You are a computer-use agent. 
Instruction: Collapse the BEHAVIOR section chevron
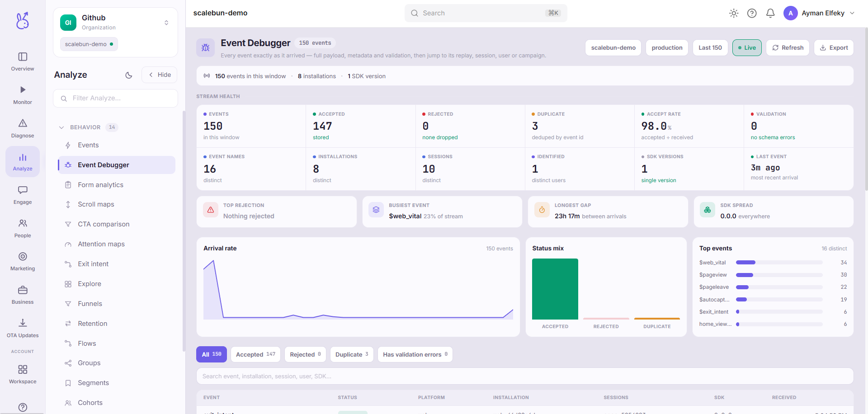pos(61,127)
